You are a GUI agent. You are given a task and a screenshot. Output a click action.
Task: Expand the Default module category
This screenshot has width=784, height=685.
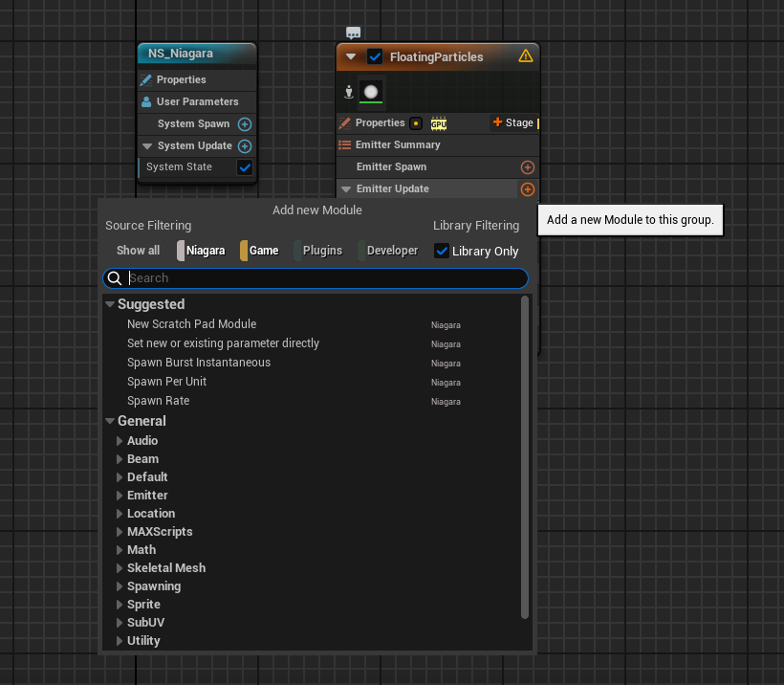pos(120,477)
